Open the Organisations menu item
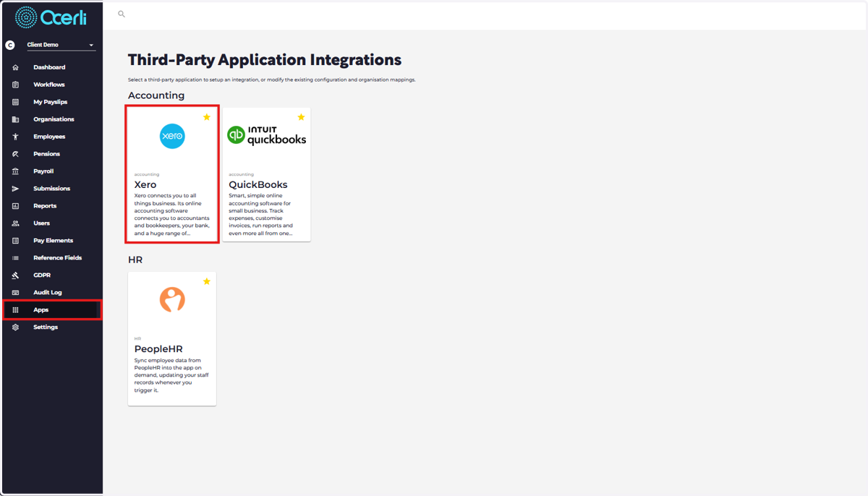Image resolution: width=868 pixels, height=496 pixels. point(54,119)
